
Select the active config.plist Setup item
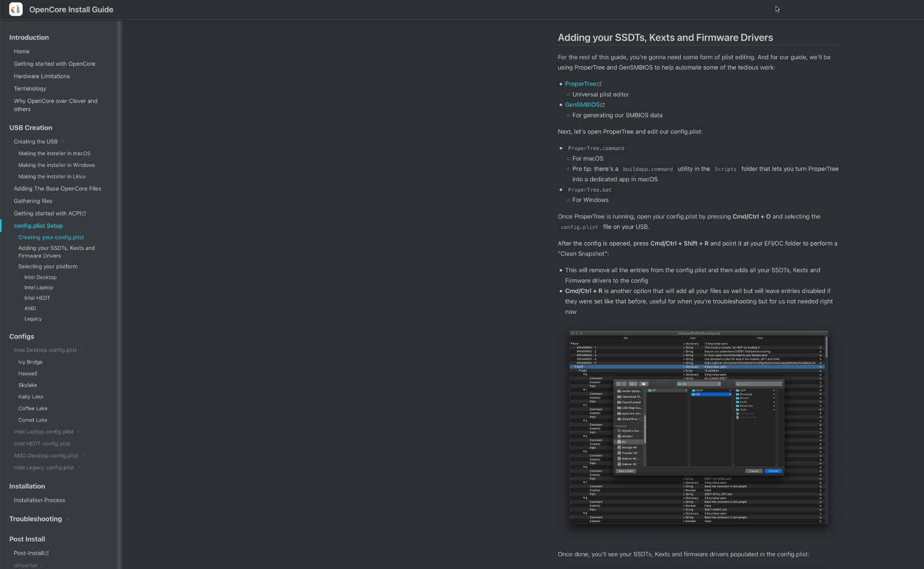pyautogui.click(x=38, y=226)
